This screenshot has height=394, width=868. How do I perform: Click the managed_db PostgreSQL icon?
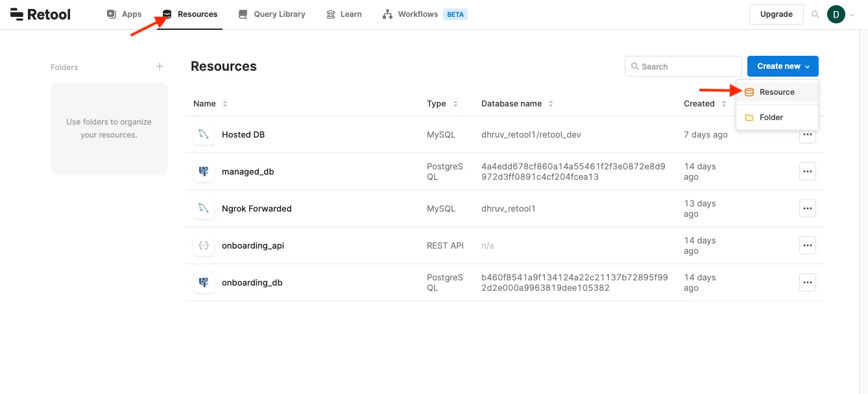(204, 171)
